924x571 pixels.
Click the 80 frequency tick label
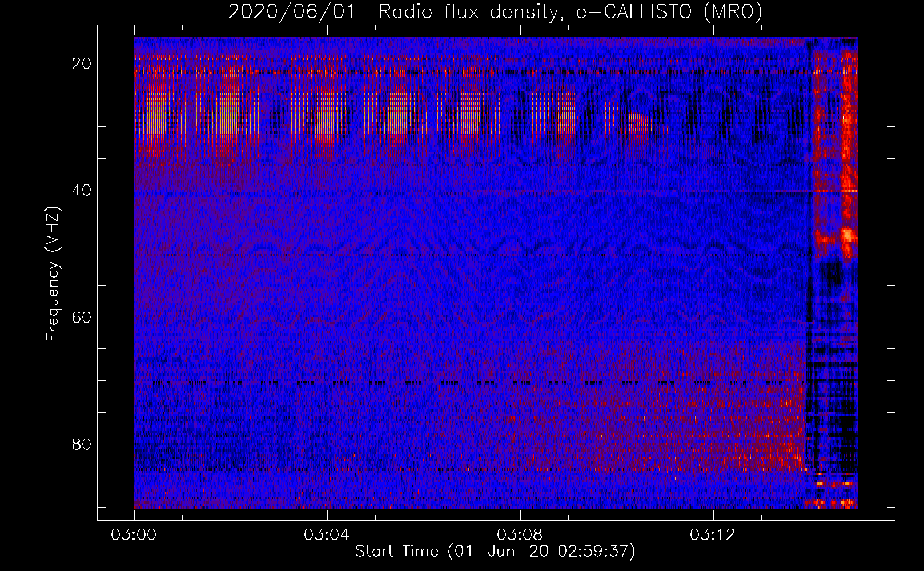click(82, 444)
